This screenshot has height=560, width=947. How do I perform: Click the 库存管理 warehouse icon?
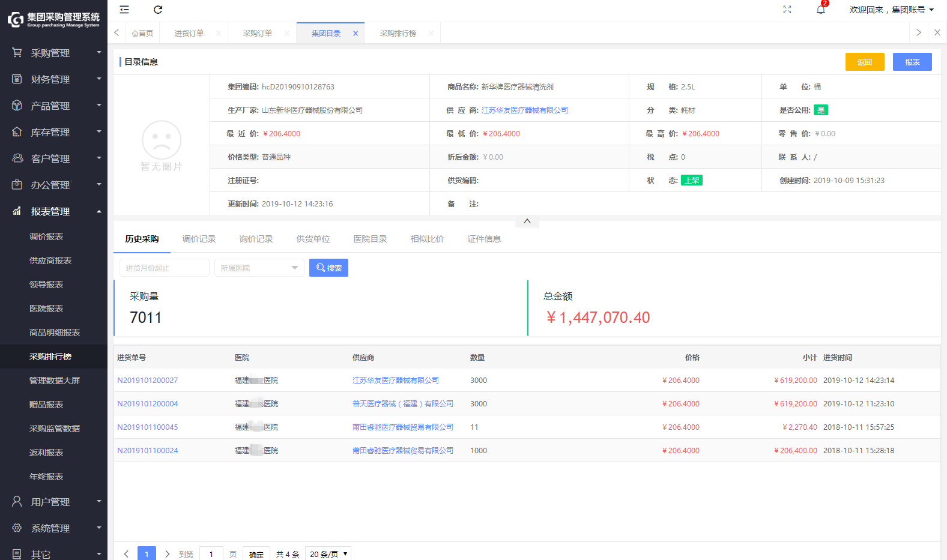pos(17,132)
